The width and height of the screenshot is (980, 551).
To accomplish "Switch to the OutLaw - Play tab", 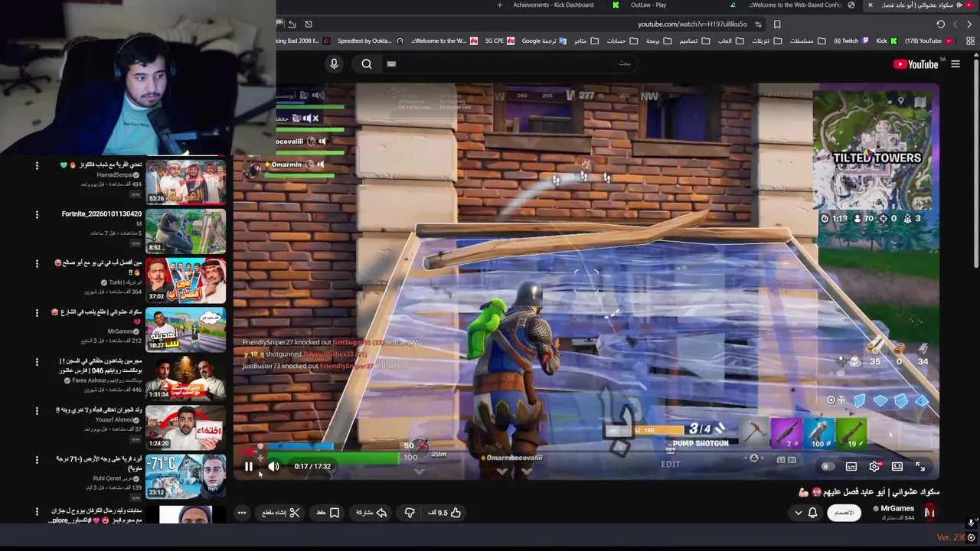I will pos(648,5).
